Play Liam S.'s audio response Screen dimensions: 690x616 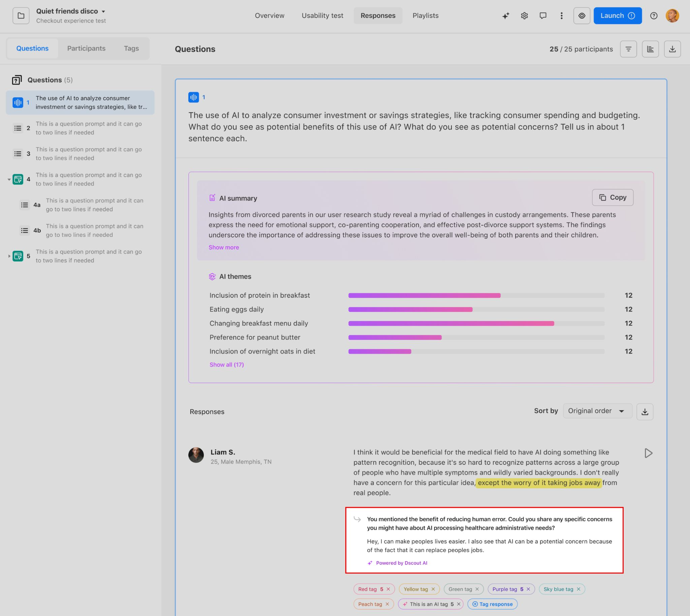[648, 453]
